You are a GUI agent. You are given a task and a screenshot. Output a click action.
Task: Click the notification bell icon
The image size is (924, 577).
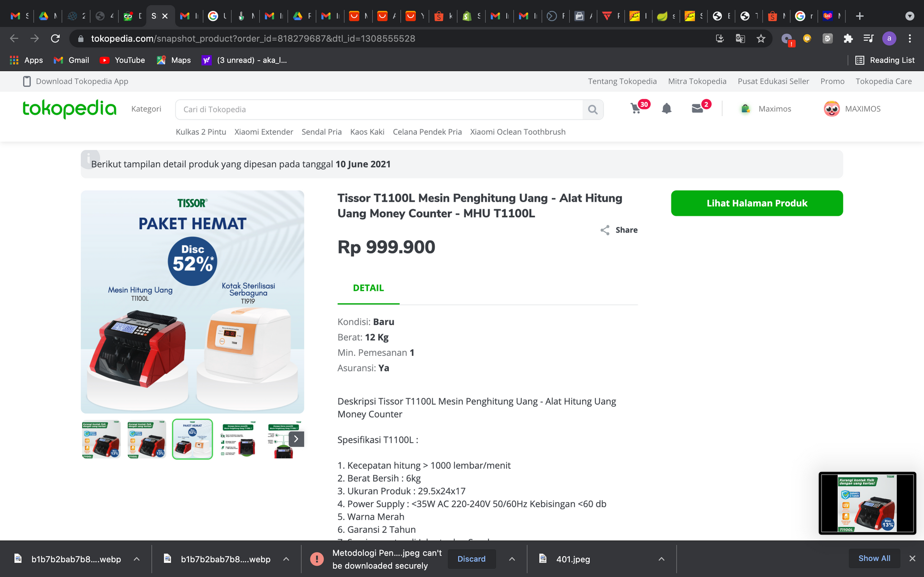tap(667, 109)
